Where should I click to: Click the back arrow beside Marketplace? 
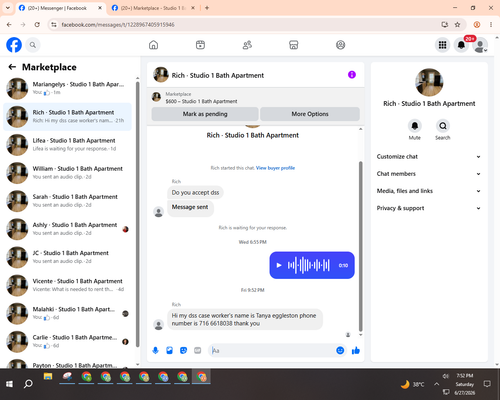click(x=12, y=67)
